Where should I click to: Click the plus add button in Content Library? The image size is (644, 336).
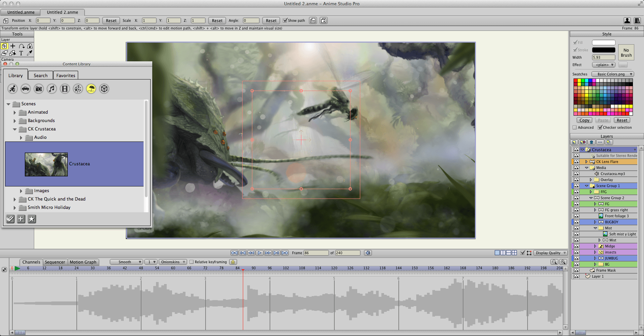[x=21, y=219]
